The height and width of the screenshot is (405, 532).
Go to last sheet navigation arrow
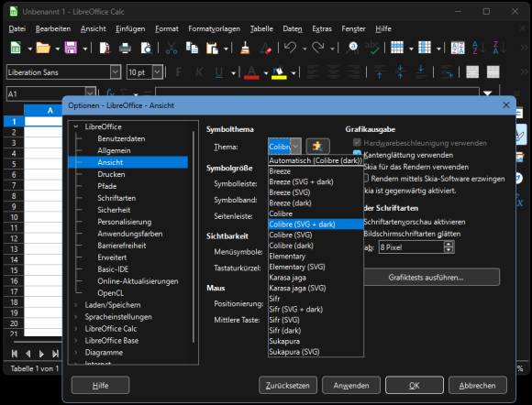[x=55, y=354]
